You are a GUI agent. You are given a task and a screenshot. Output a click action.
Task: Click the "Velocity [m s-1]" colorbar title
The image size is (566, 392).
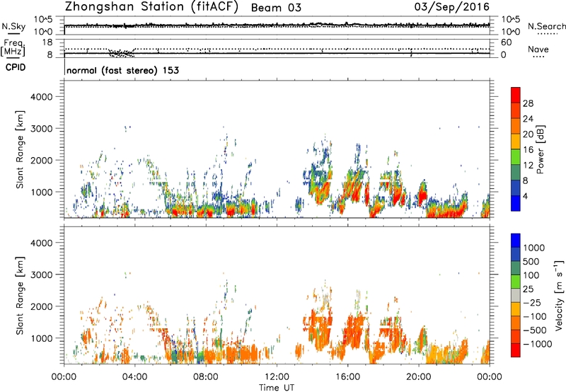tap(559, 295)
